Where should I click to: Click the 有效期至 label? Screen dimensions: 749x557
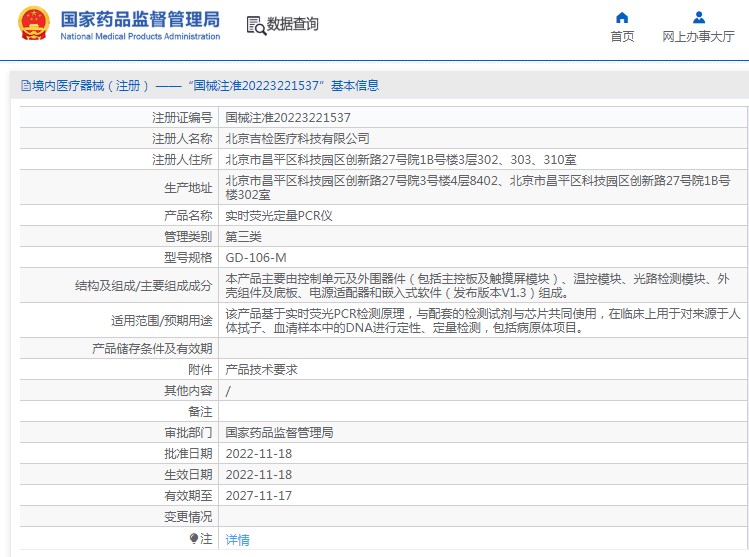click(x=188, y=496)
